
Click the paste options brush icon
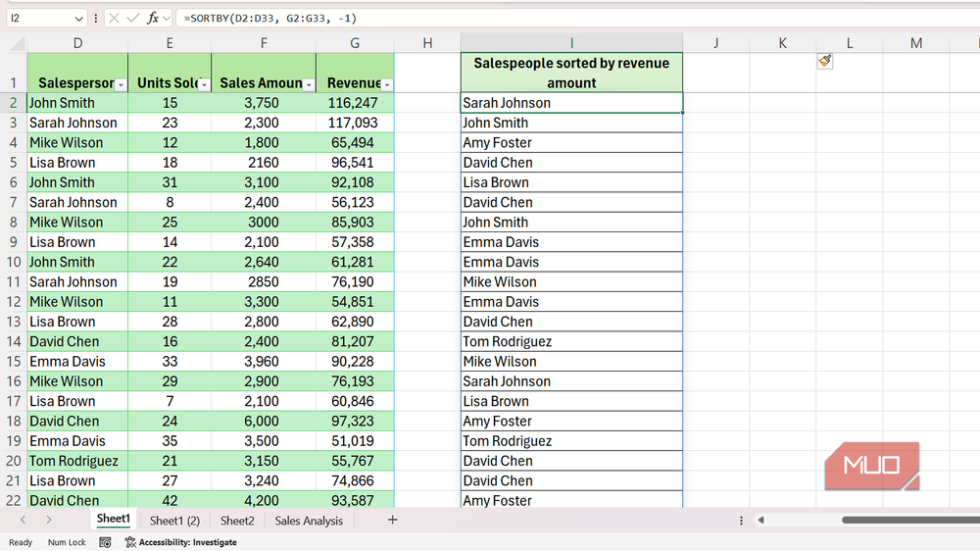(x=824, y=61)
